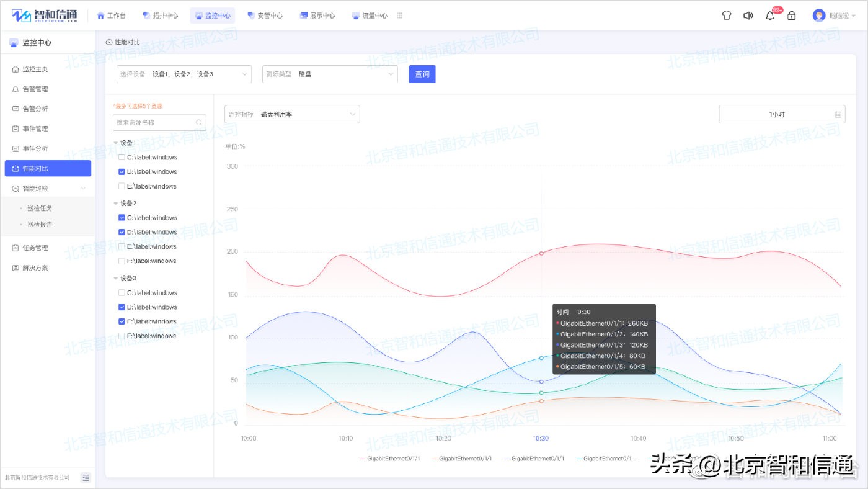Click the screen lock icon in top bar
The image size is (868, 489).
[x=791, y=16]
